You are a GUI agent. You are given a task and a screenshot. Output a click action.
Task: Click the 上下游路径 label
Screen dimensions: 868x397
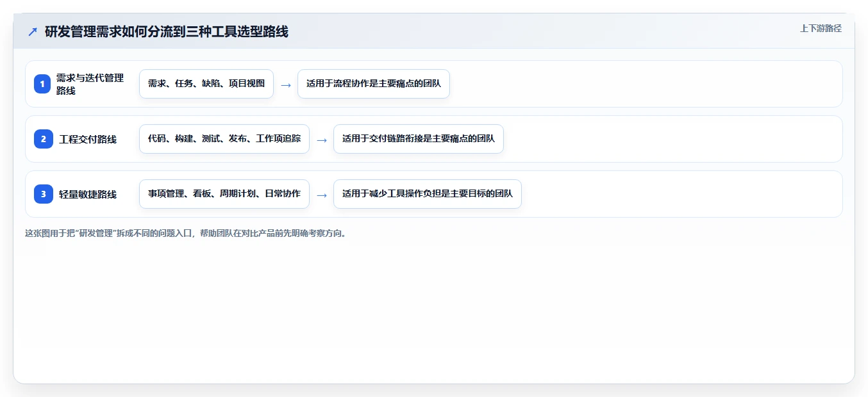pos(821,28)
